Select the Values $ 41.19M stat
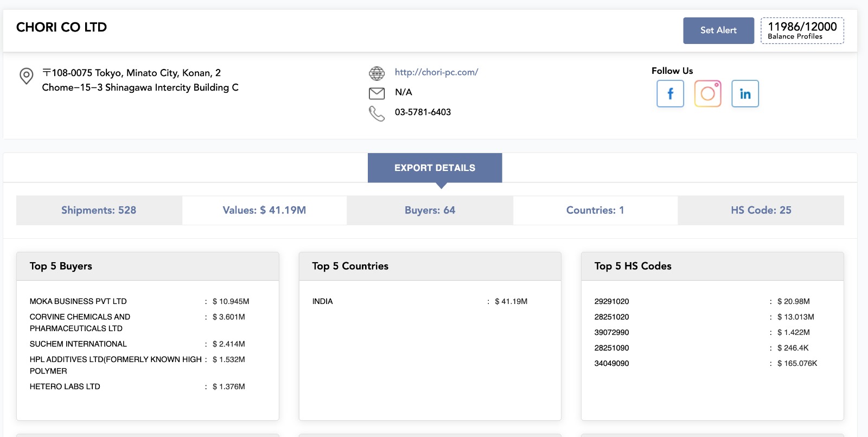868x437 pixels. [264, 210]
